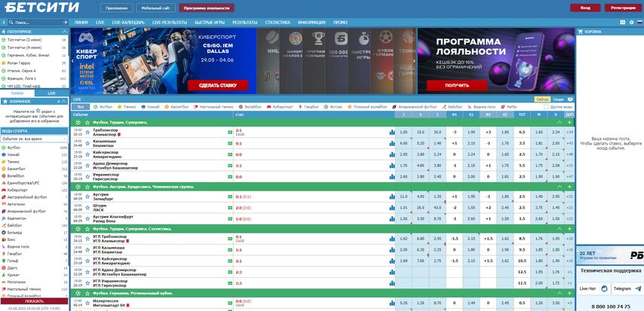Image resolution: width=644 pixels, height=311 pixels.
Task: Click the settings gear icon in navigation bar
Action: 631,22
